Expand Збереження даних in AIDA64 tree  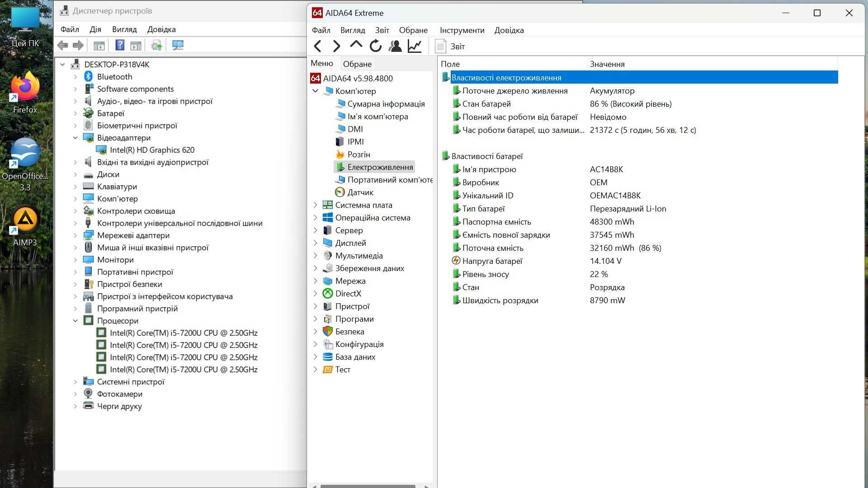[315, 268]
